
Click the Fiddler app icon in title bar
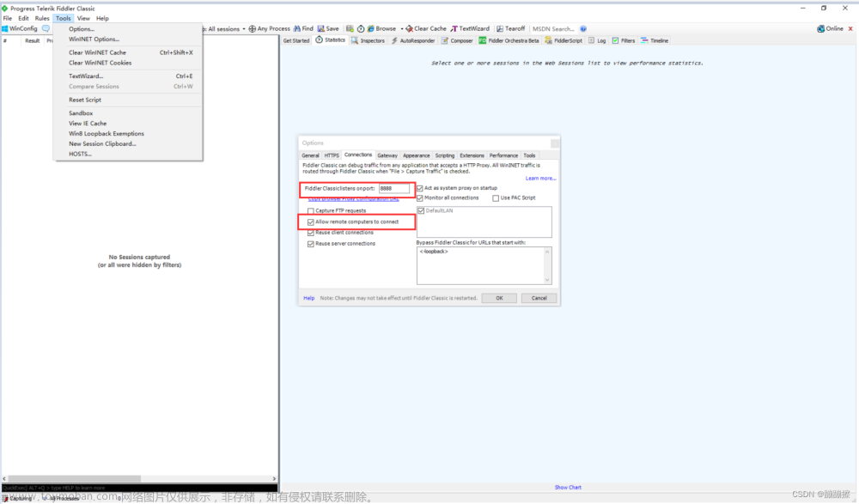[x=5, y=9]
